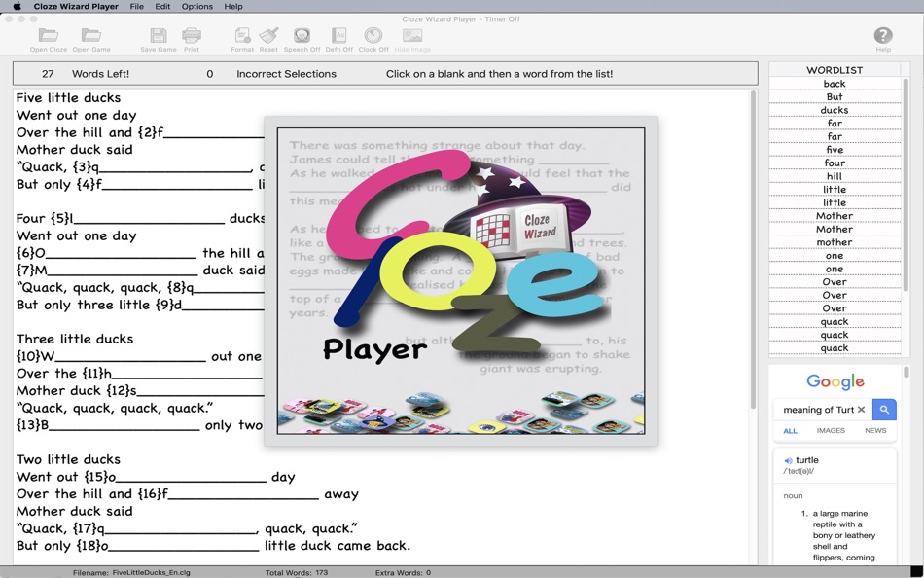The width and height of the screenshot is (924, 578).
Task: Open the Help menu
Action: [233, 7]
